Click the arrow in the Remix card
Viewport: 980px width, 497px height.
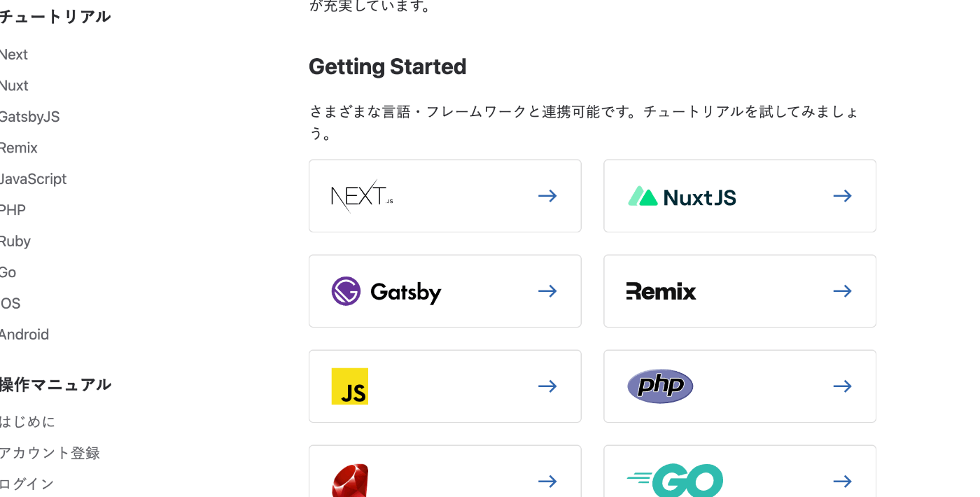point(842,291)
